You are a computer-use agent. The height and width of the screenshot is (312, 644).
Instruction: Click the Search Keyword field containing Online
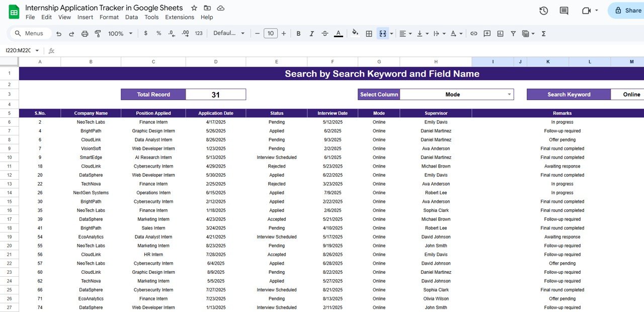(x=631, y=95)
